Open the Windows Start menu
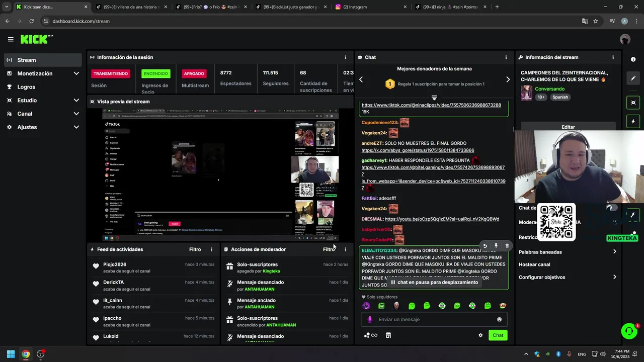644x362 pixels. (11, 354)
